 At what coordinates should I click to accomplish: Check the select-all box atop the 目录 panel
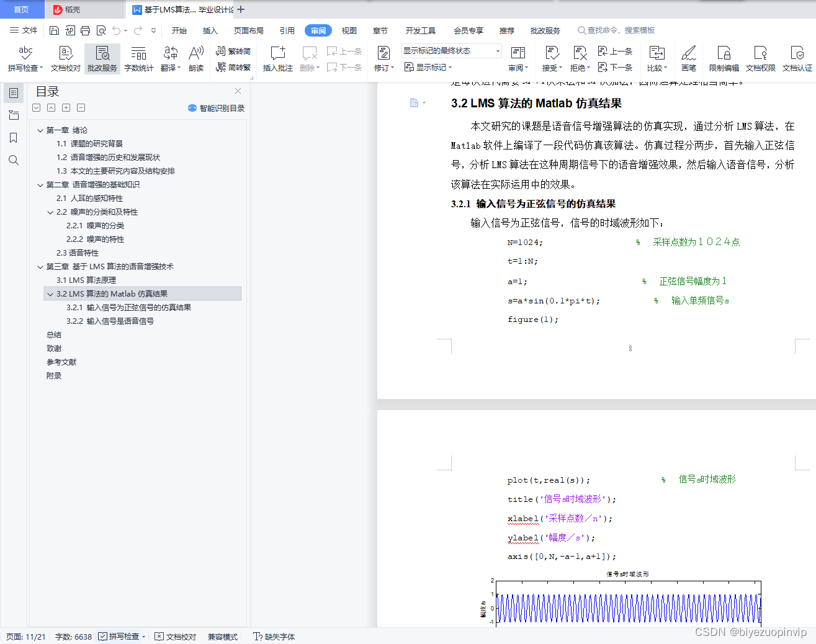click(x=36, y=107)
